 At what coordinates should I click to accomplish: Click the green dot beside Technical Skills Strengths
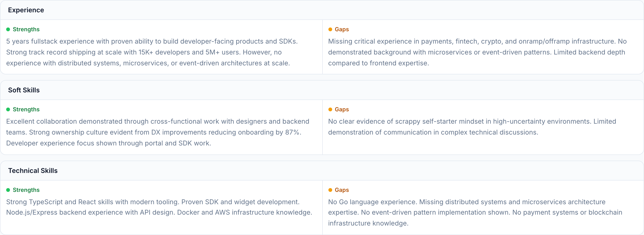(8, 190)
